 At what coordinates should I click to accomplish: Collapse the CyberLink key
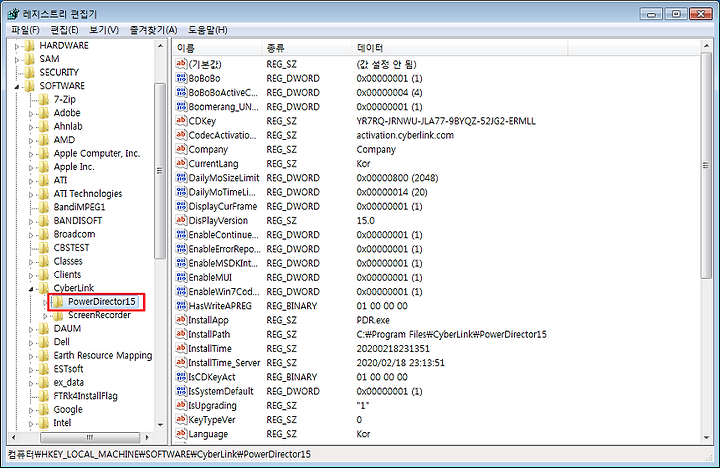[31, 288]
